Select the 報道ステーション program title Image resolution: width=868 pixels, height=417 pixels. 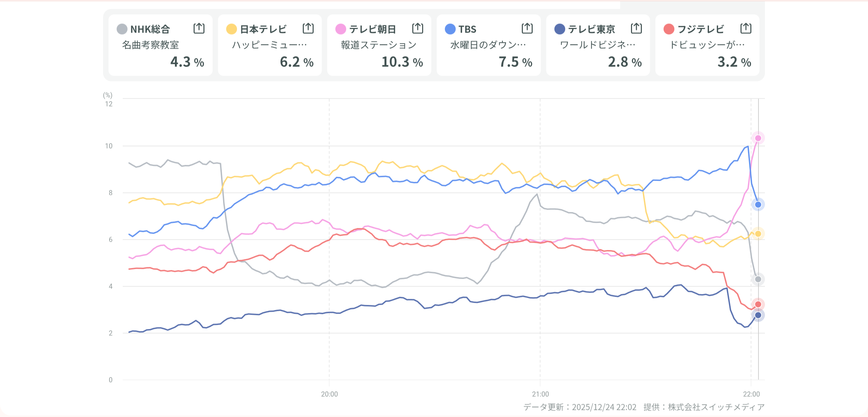(x=378, y=45)
